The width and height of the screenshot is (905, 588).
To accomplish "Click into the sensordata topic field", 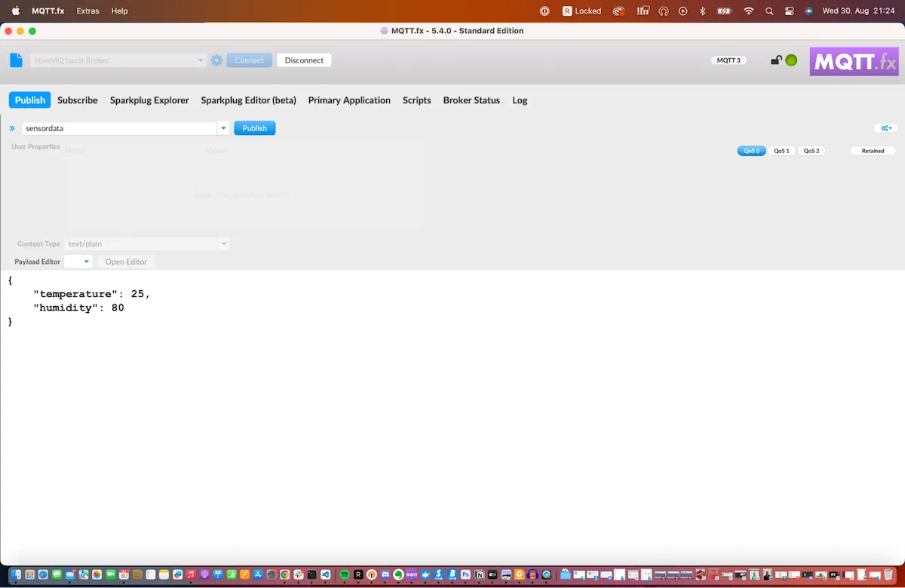I will [119, 128].
